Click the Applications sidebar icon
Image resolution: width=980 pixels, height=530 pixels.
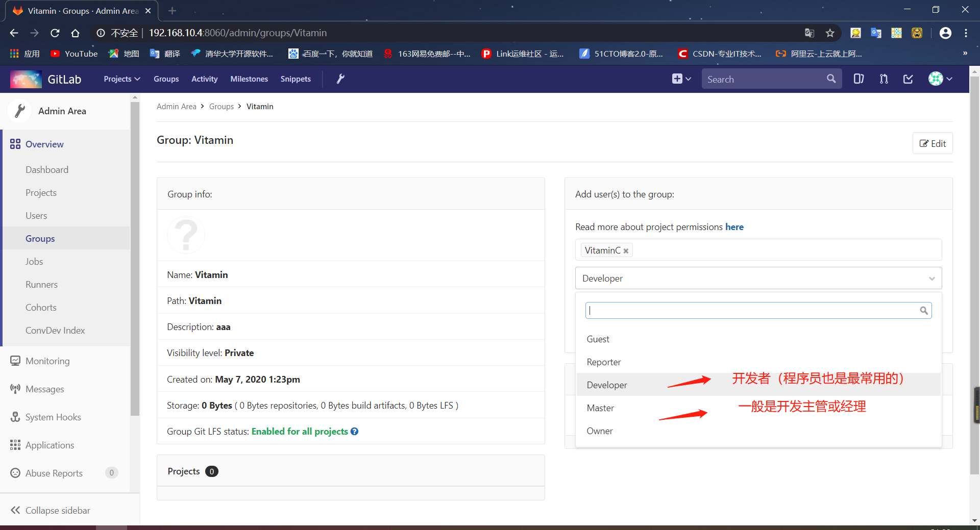click(x=16, y=445)
